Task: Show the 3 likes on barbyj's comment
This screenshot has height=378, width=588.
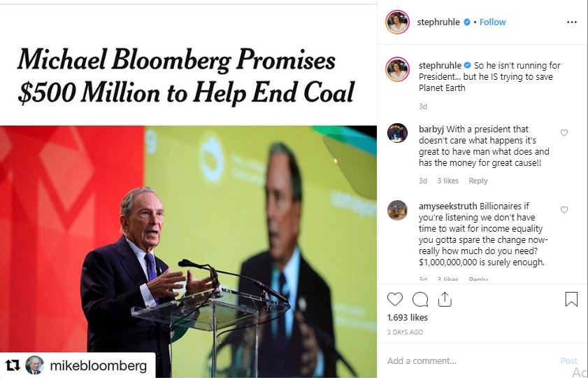Action: (448, 181)
